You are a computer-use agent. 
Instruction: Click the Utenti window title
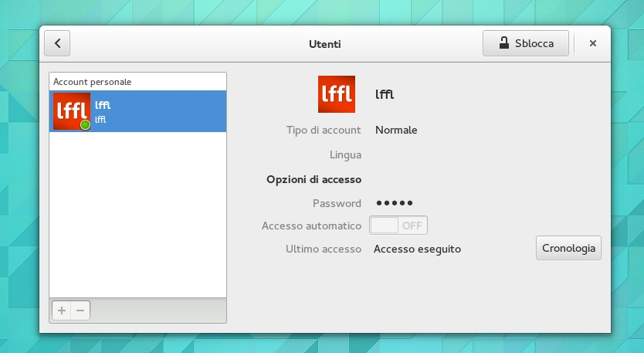[x=324, y=44]
